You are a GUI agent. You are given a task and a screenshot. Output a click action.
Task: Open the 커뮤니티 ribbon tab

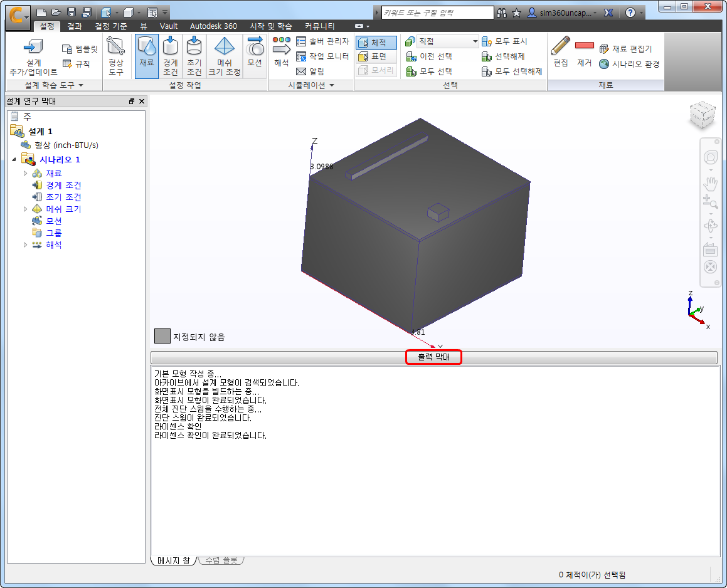point(319,26)
